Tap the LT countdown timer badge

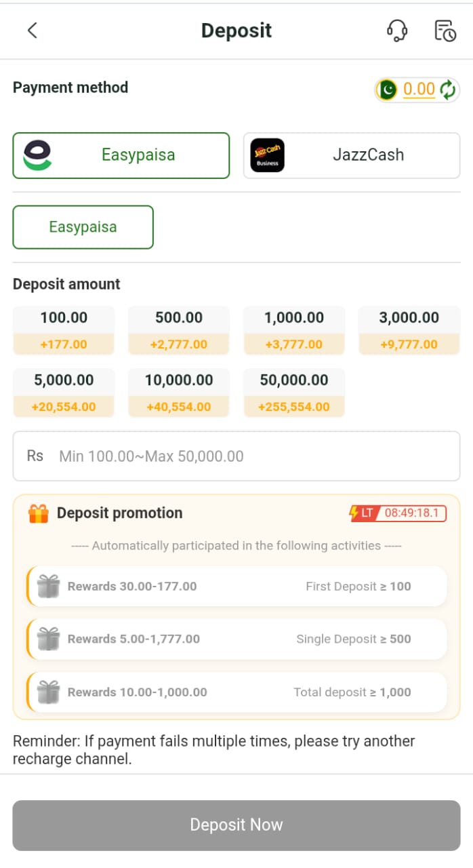pos(398,513)
